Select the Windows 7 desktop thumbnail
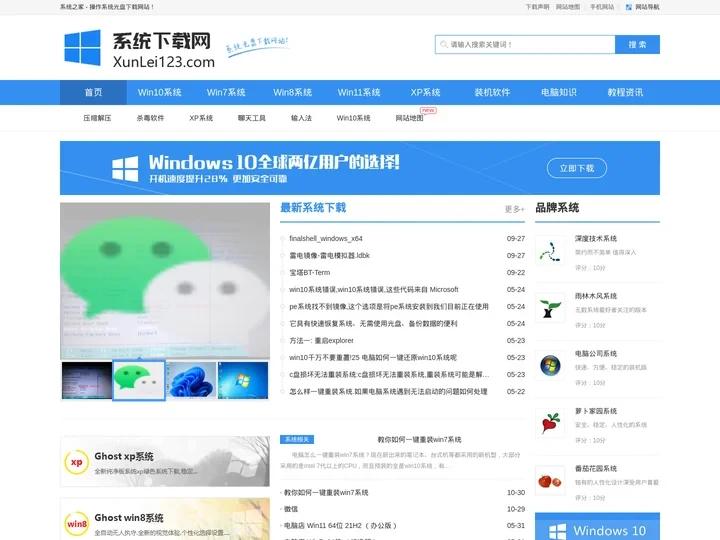 coord(243,380)
